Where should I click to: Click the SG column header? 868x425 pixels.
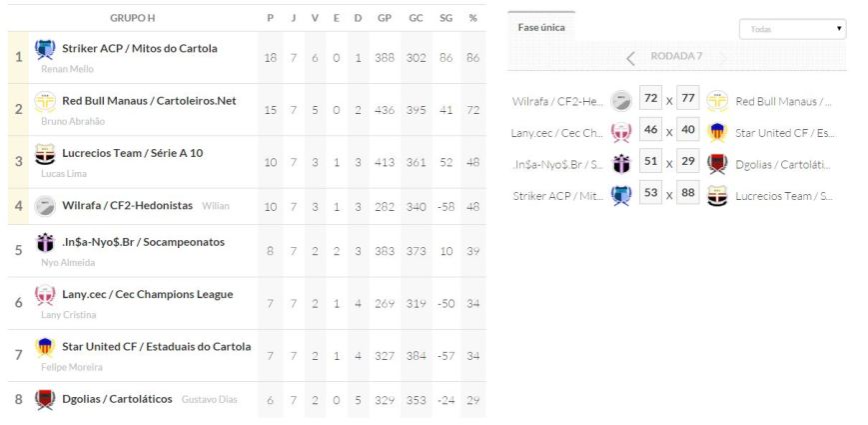pyautogui.click(x=444, y=18)
